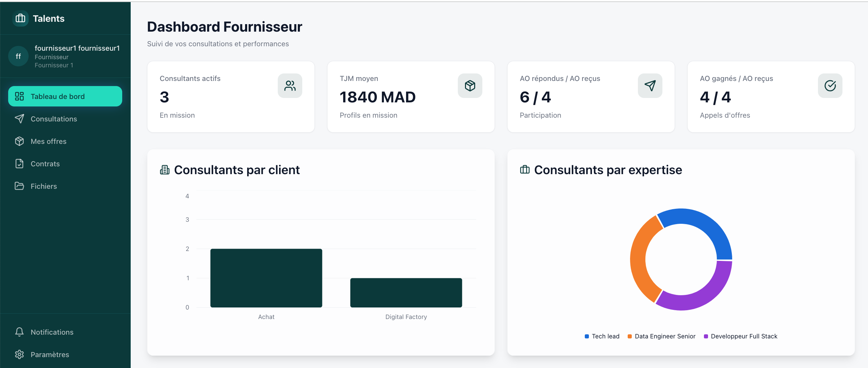Click the building icon beside Consultants par client
868x368 pixels.
click(165, 170)
